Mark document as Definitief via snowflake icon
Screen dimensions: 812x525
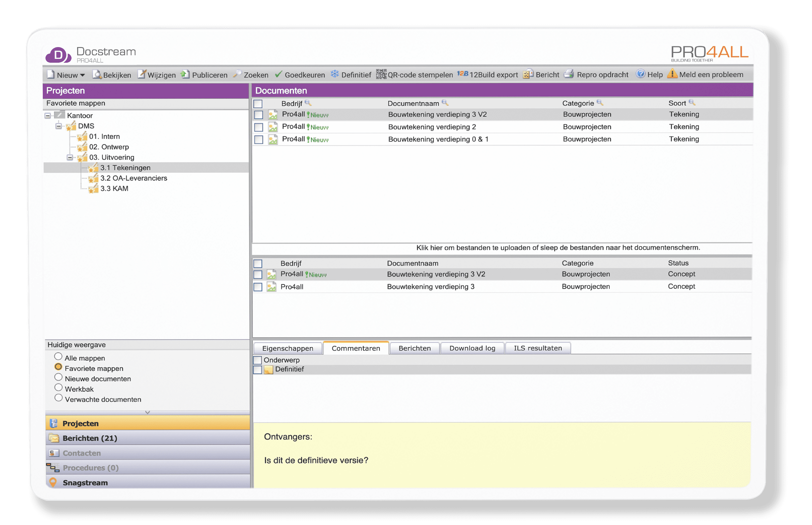[334, 74]
